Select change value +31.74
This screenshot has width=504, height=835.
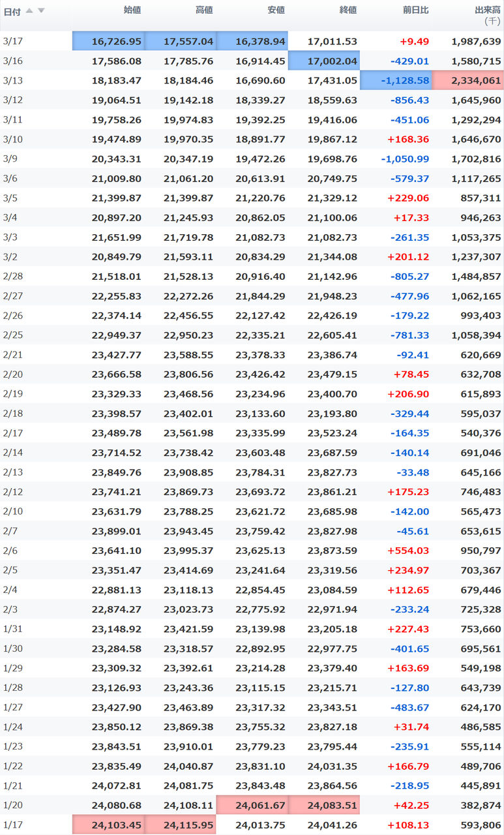pos(411,726)
